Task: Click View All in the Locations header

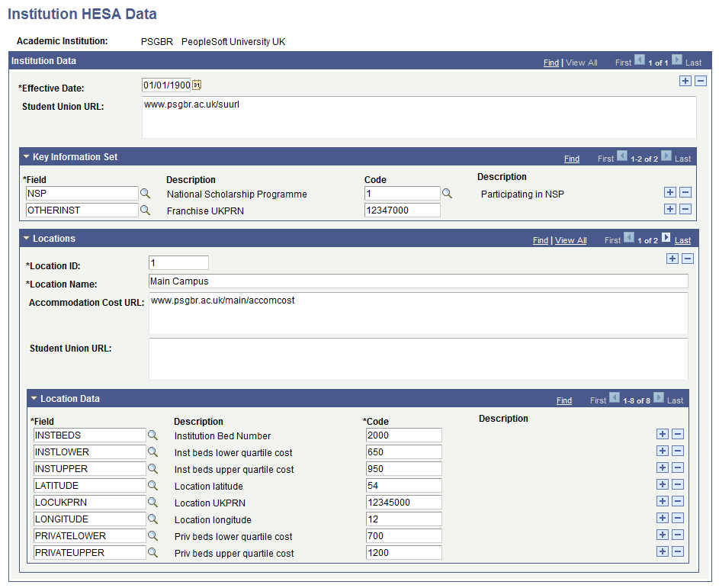Action: coord(570,239)
